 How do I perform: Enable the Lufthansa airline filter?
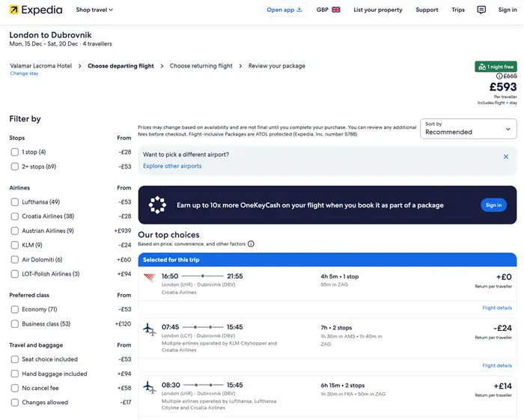click(x=15, y=202)
